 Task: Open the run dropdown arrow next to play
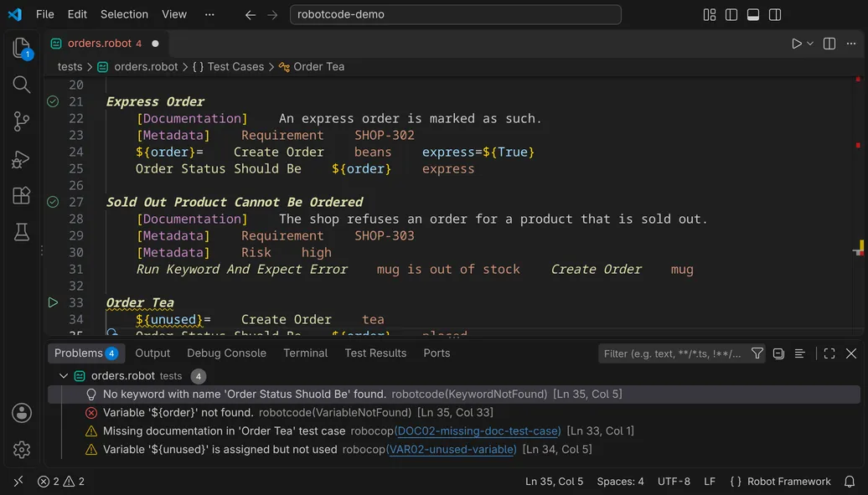pos(810,44)
